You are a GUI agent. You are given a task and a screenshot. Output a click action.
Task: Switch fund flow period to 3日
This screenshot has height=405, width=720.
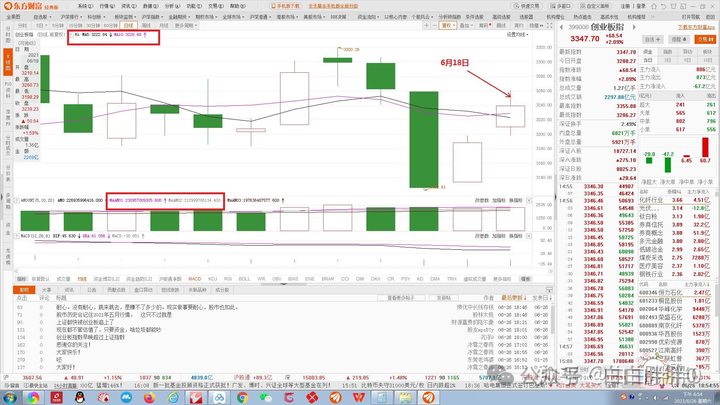tap(668, 60)
